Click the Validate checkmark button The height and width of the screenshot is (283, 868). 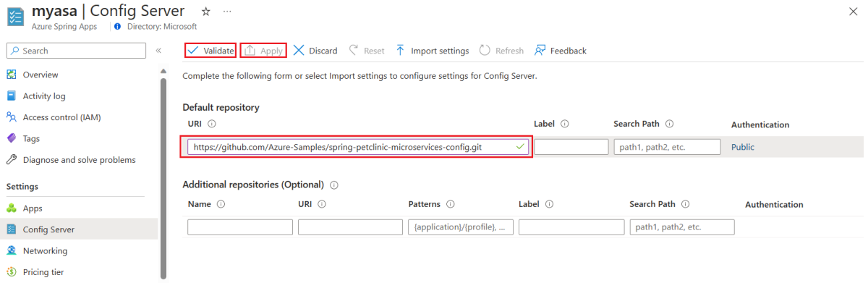point(210,51)
